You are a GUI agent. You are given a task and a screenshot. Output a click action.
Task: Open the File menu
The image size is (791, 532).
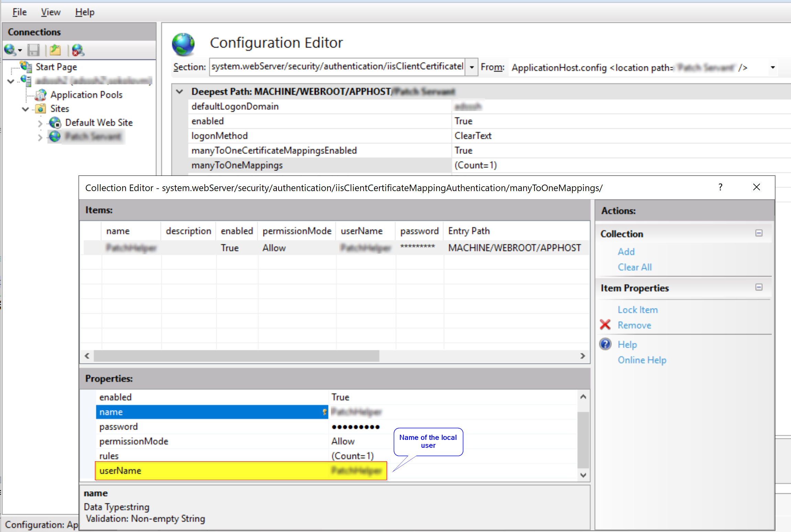(x=19, y=12)
